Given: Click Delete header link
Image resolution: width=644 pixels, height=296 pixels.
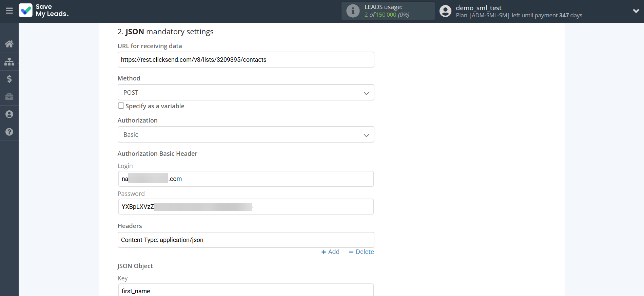Looking at the screenshot, I should point(361,252).
